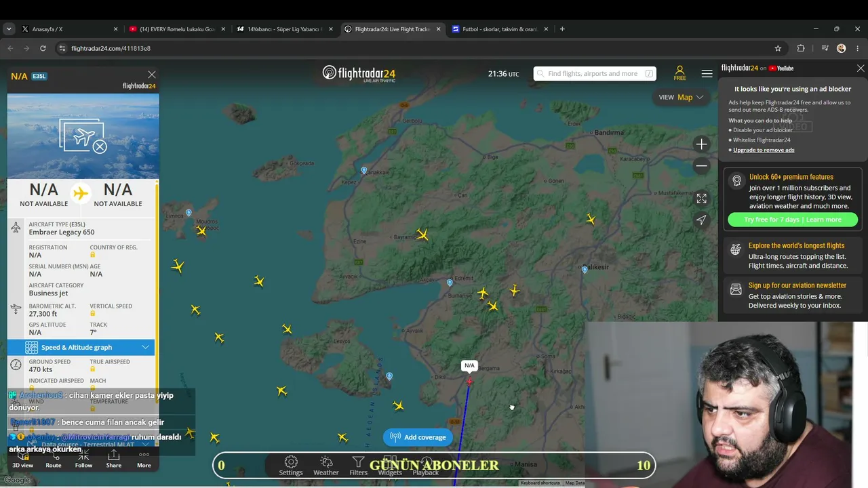Open the Filters funnel tool
Image resolution: width=868 pixels, height=488 pixels.
coord(358,466)
